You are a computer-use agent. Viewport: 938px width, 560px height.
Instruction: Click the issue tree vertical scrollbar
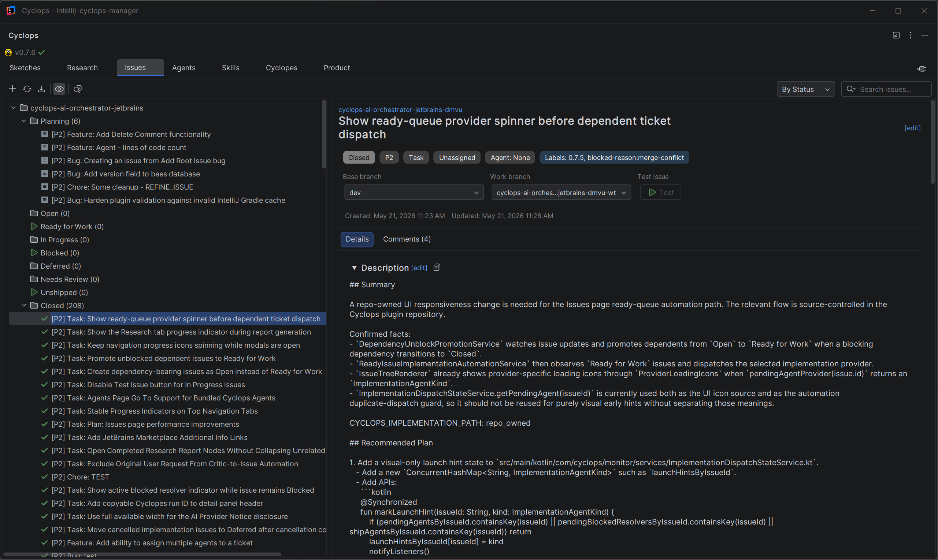(324, 134)
